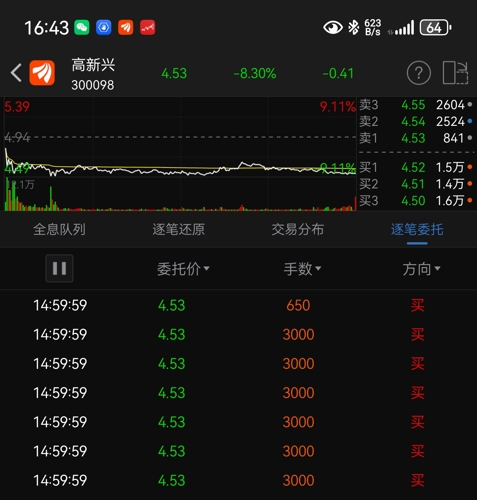Tap network speed 623 B/s indicator
Viewport: 477px width, 500px height.
pos(373,27)
